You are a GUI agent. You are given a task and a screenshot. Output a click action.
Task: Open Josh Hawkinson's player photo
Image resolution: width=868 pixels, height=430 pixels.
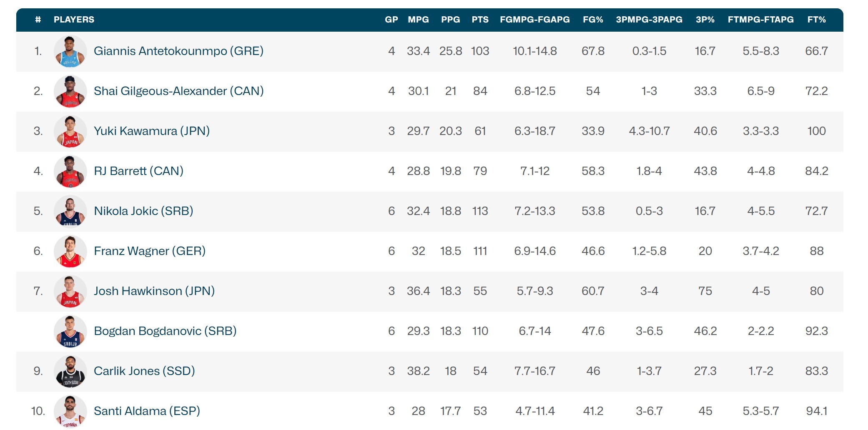click(x=70, y=292)
